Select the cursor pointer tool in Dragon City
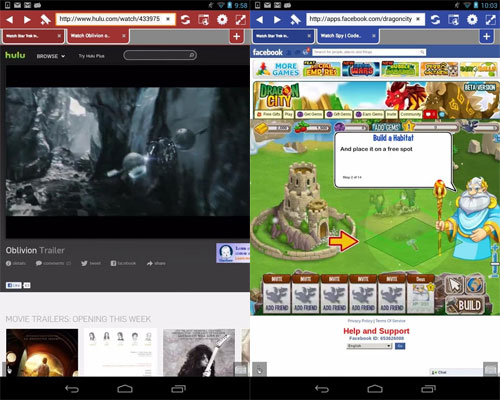This screenshot has height=400, width=500. (455, 285)
